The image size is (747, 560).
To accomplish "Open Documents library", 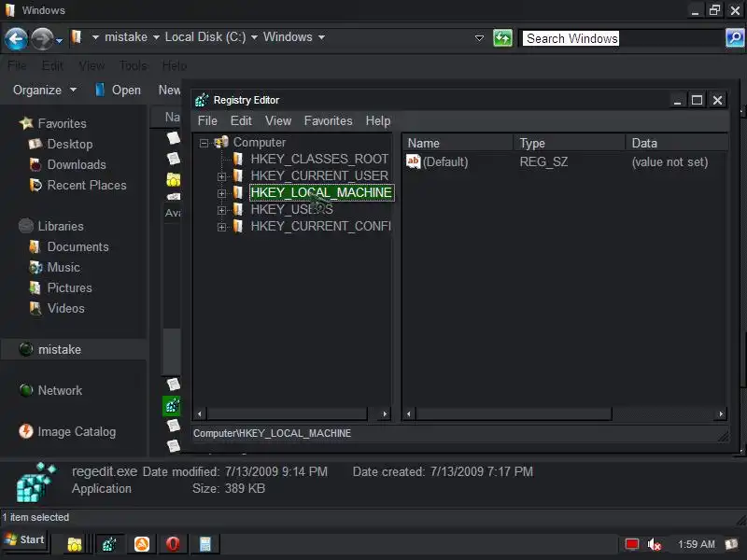I will point(78,246).
